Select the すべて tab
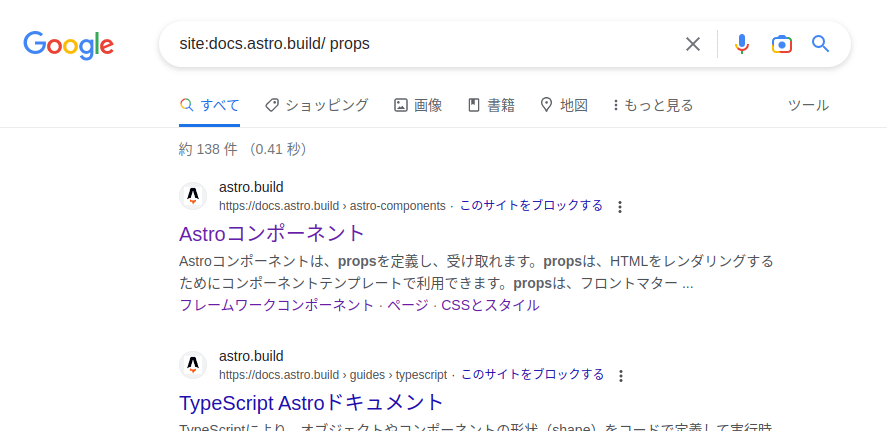Viewport: 887px width, 431px height. (x=209, y=105)
